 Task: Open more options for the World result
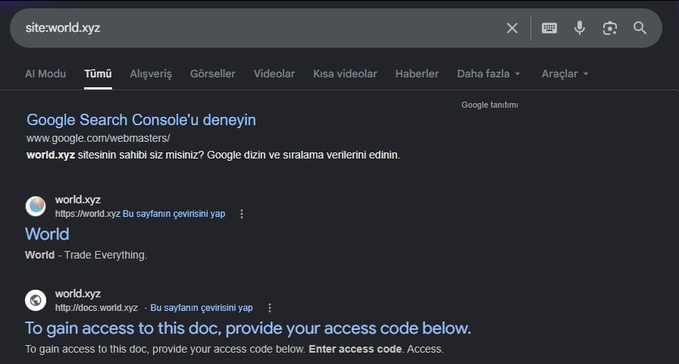(242, 214)
